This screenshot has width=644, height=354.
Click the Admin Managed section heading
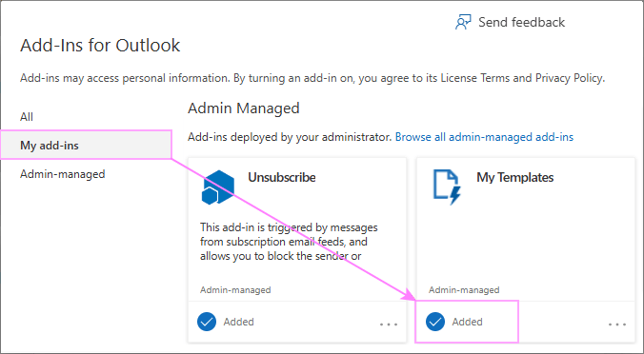pyautogui.click(x=244, y=108)
